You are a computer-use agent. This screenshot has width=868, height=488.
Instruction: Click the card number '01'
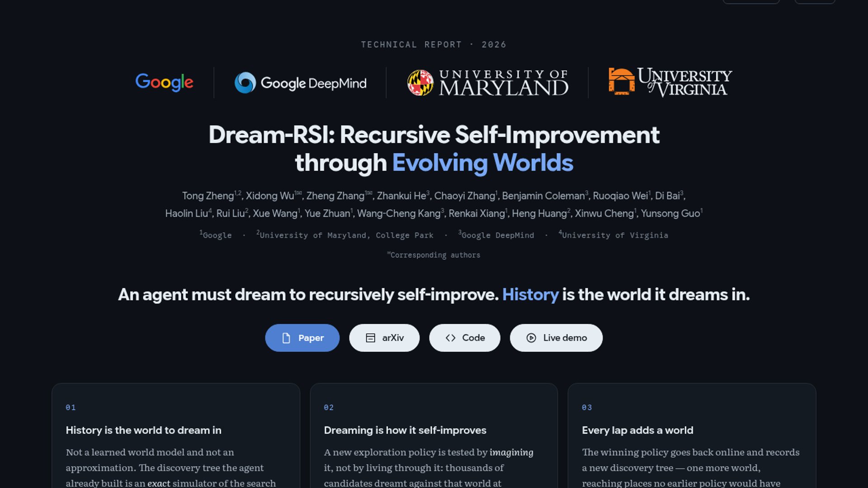tap(71, 408)
